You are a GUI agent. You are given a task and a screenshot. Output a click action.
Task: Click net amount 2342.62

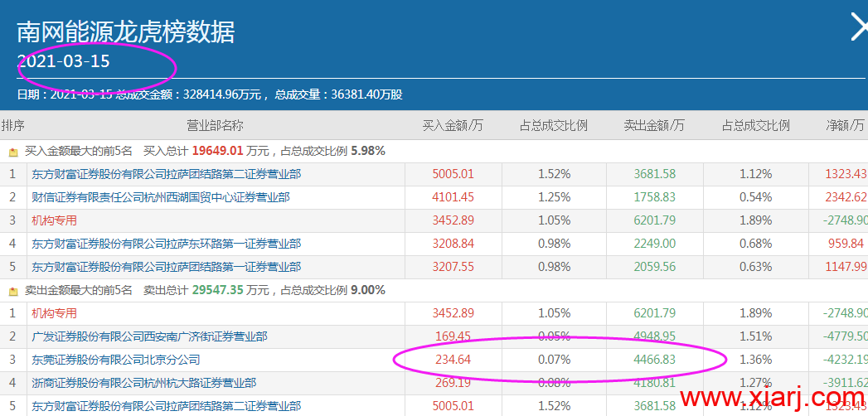point(846,197)
